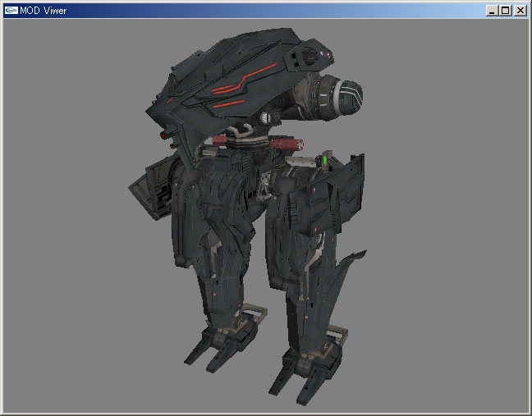Close the MOD Viwer window
The image size is (532, 416).
(521, 11)
